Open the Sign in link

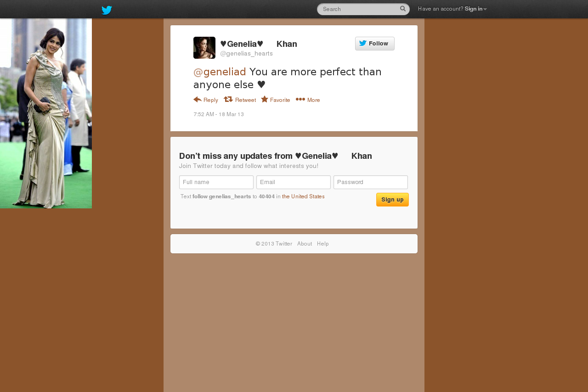pos(474,9)
